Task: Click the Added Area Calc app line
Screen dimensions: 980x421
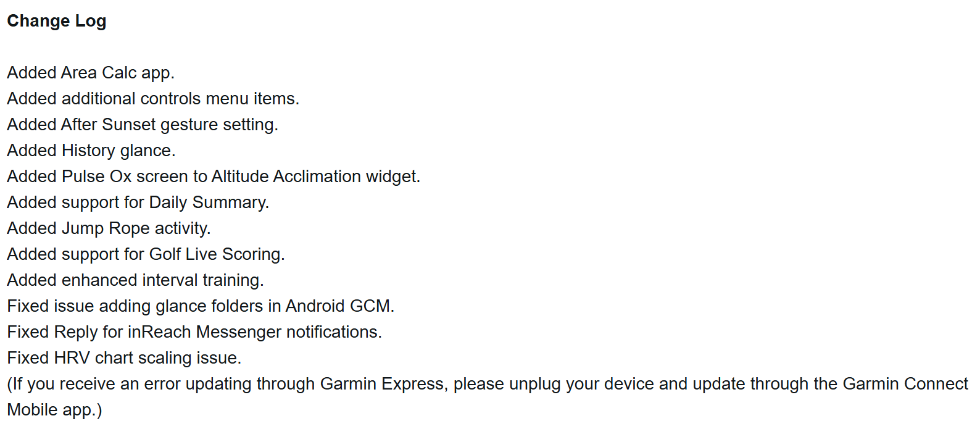Action: (x=91, y=73)
